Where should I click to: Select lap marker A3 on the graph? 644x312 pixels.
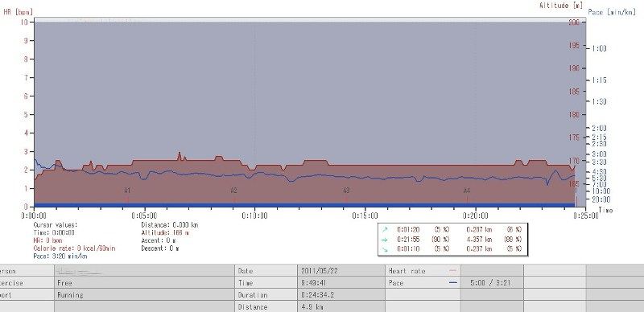click(x=346, y=191)
